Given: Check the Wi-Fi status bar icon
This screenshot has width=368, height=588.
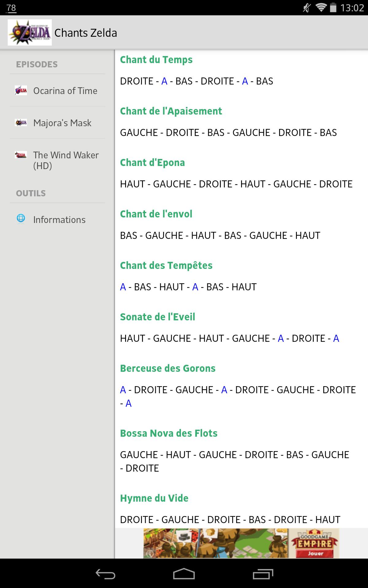Looking at the screenshot, I should [x=321, y=8].
